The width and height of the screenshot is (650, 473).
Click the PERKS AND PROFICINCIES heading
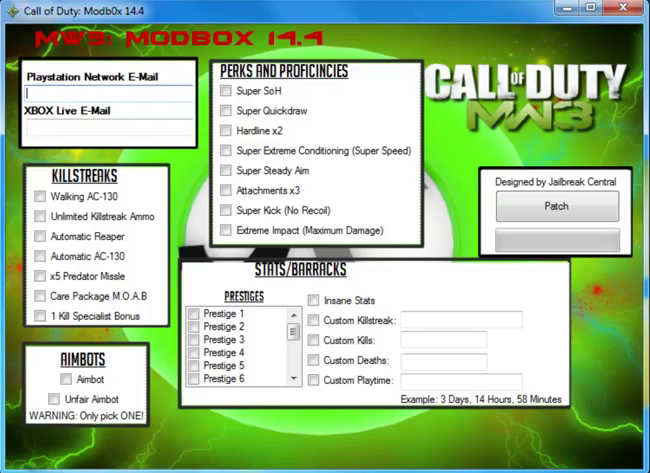[284, 71]
